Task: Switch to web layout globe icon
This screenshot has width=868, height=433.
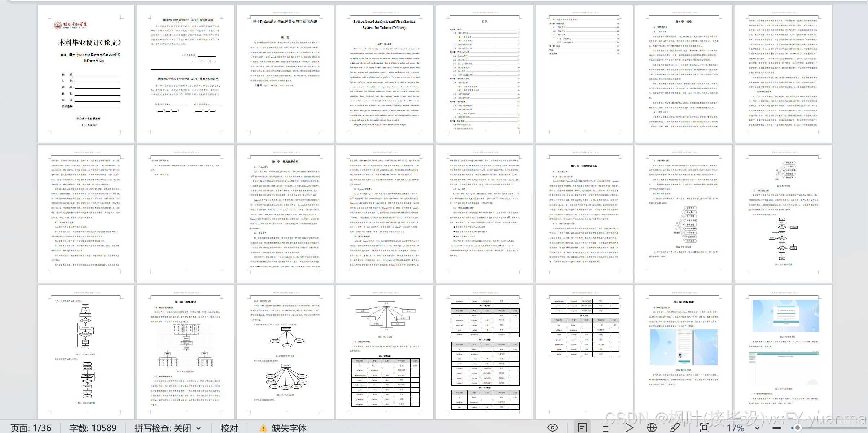Action: pos(652,428)
